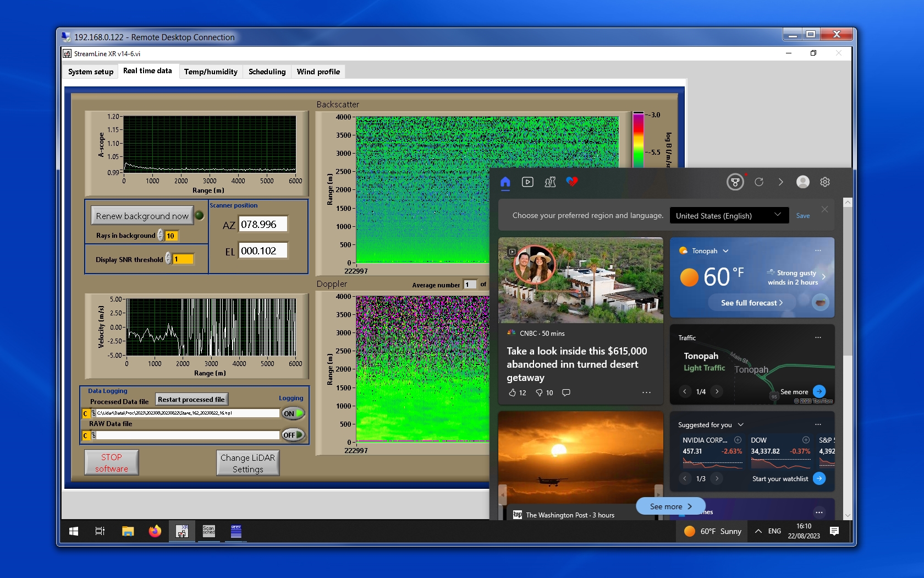Screen dimensions: 924x578
Task: Add NVIDIA Corp to watchlist
Action: [738, 440]
